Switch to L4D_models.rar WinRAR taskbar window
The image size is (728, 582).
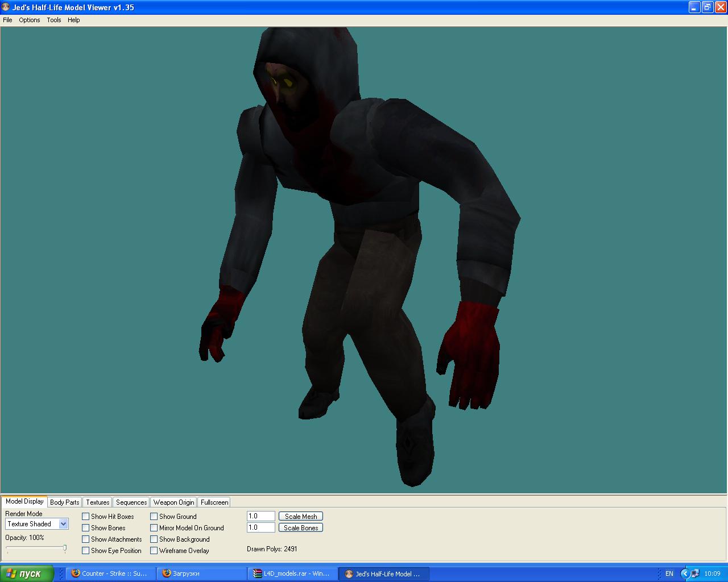pyautogui.click(x=293, y=573)
